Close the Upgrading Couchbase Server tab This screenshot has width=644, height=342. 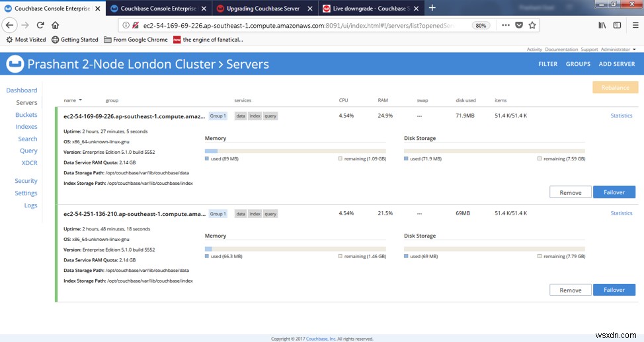[310, 8]
